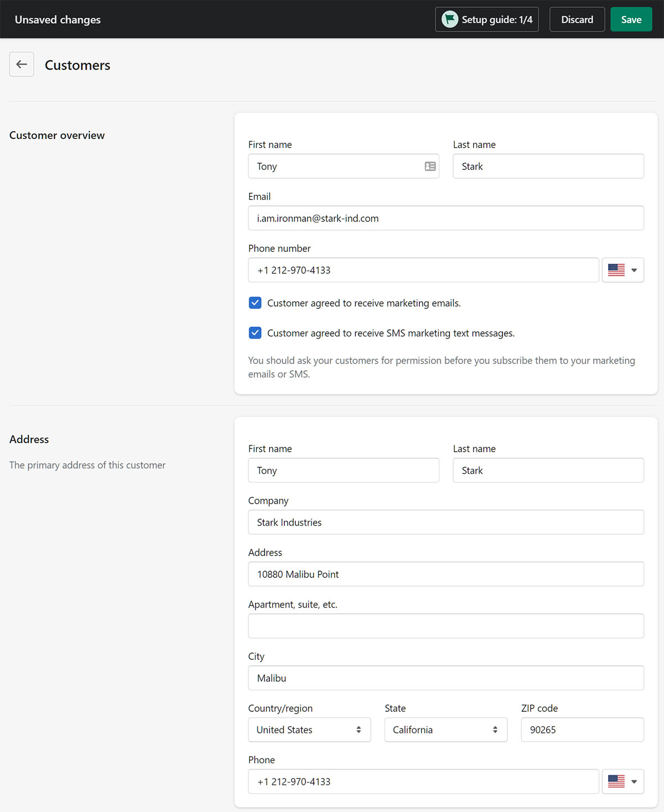
Task: Click the State label
Action: 395,708
